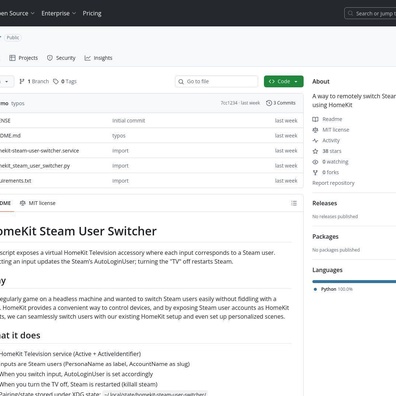Click the pulse icon beside Activity
This screenshot has width=396, height=396.
tap(315, 140)
